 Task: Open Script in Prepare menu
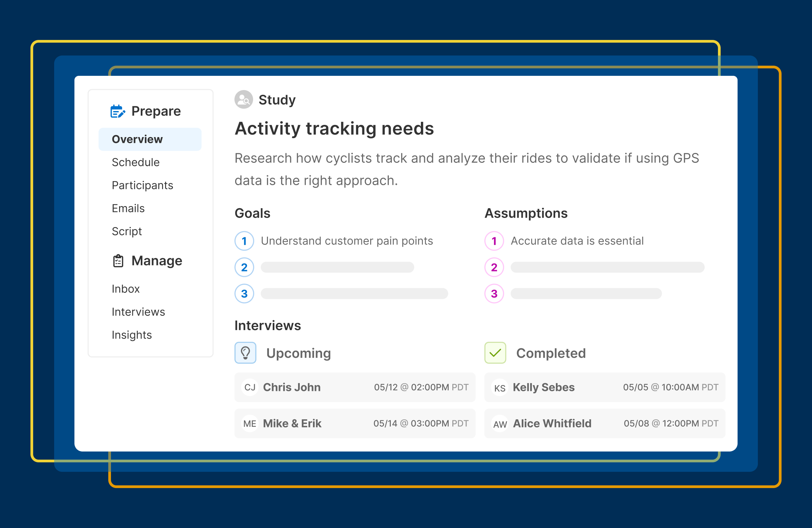[x=127, y=232]
